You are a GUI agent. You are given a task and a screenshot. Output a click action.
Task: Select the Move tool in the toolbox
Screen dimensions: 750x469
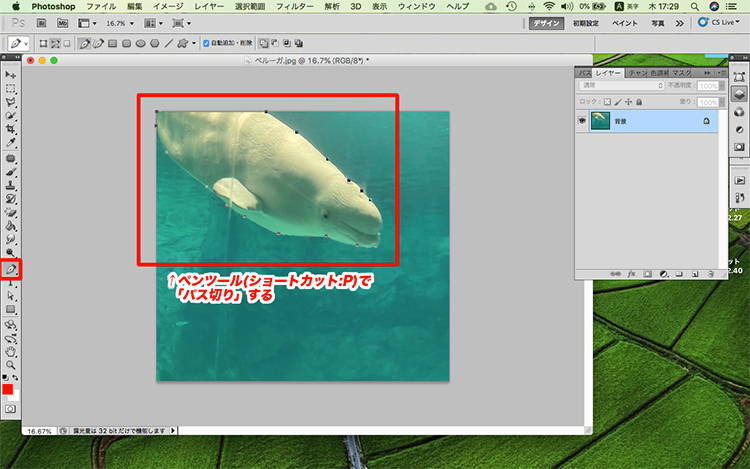pyautogui.click(x=11, y=75)
